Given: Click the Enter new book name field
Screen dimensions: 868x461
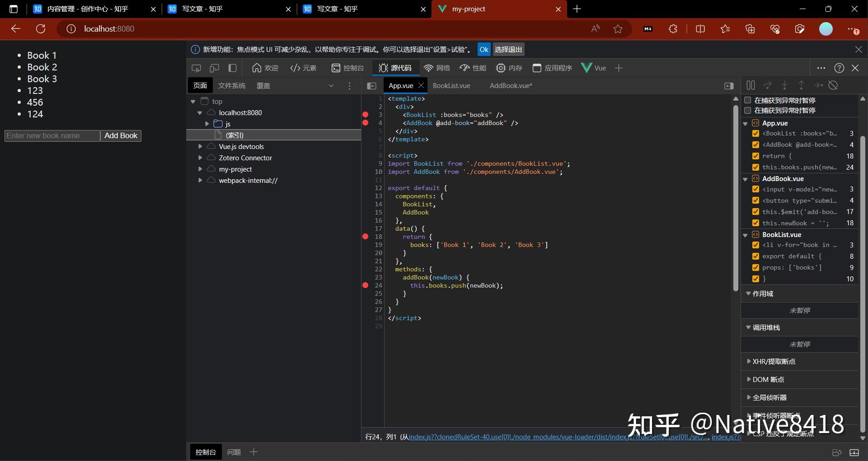Looking at the screenshot, I should [x=52, y=135].
